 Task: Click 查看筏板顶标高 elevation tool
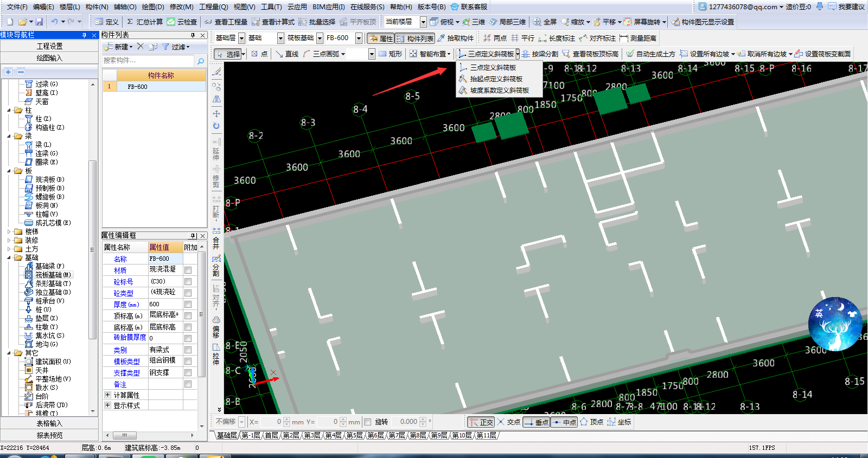pos(591,54)
